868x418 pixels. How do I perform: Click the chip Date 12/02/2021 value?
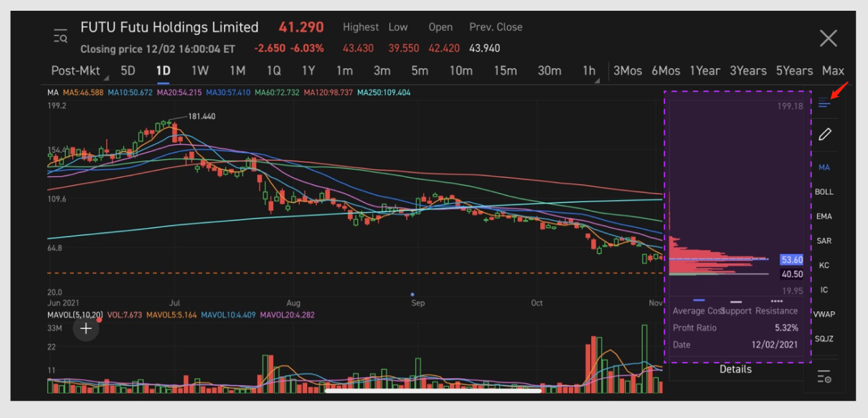coord(776,345)
